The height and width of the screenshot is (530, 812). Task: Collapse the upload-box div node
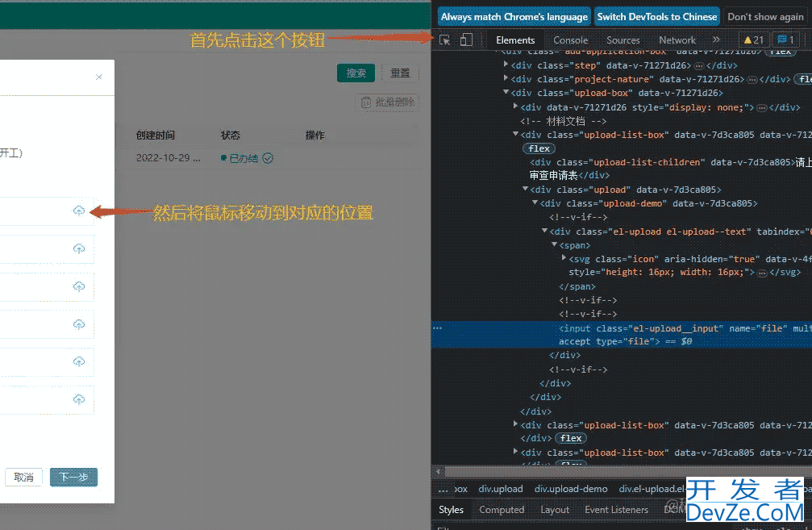(506, 92)
